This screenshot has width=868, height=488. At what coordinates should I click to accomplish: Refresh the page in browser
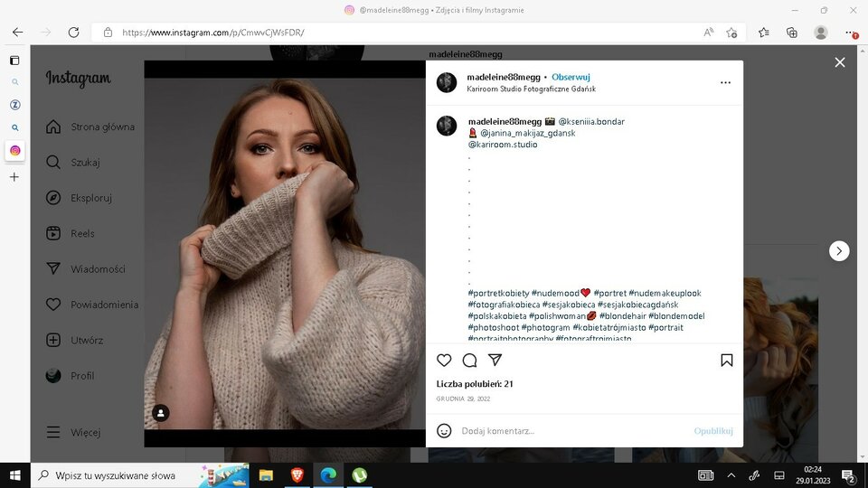pos(73,33)
